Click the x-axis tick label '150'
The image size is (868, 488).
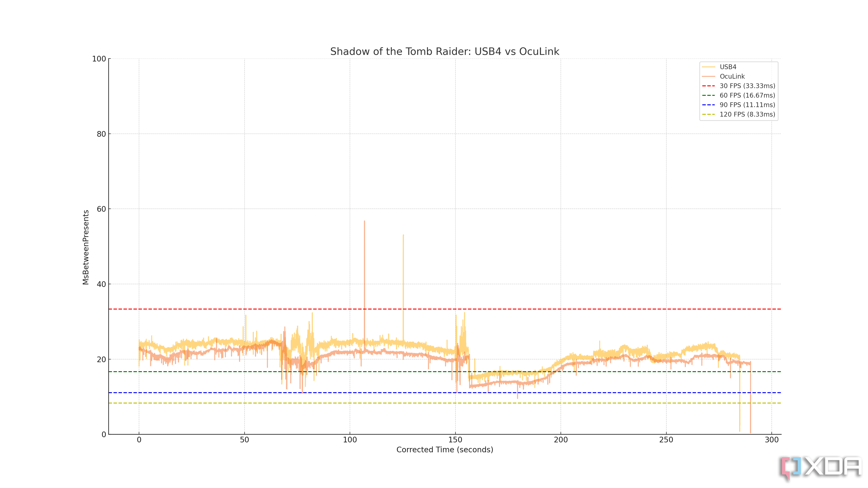point(455,440)
